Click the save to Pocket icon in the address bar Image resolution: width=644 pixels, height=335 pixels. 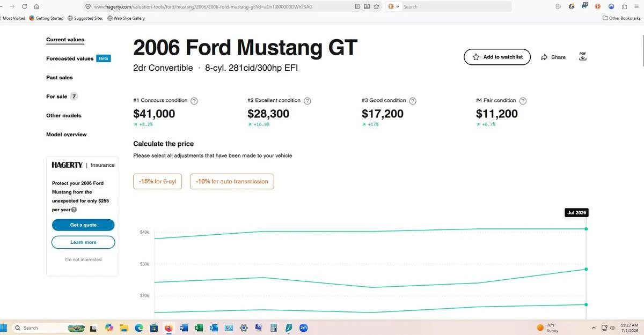367,6
